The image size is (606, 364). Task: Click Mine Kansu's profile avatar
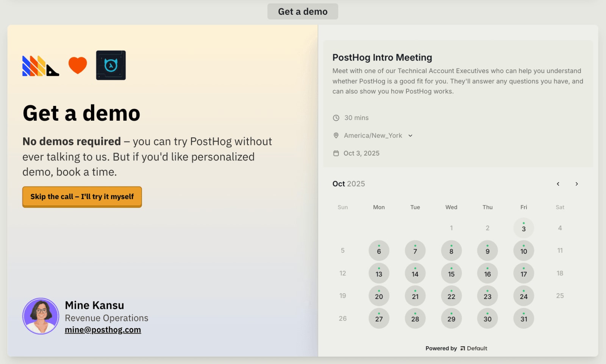pos(41,316)
